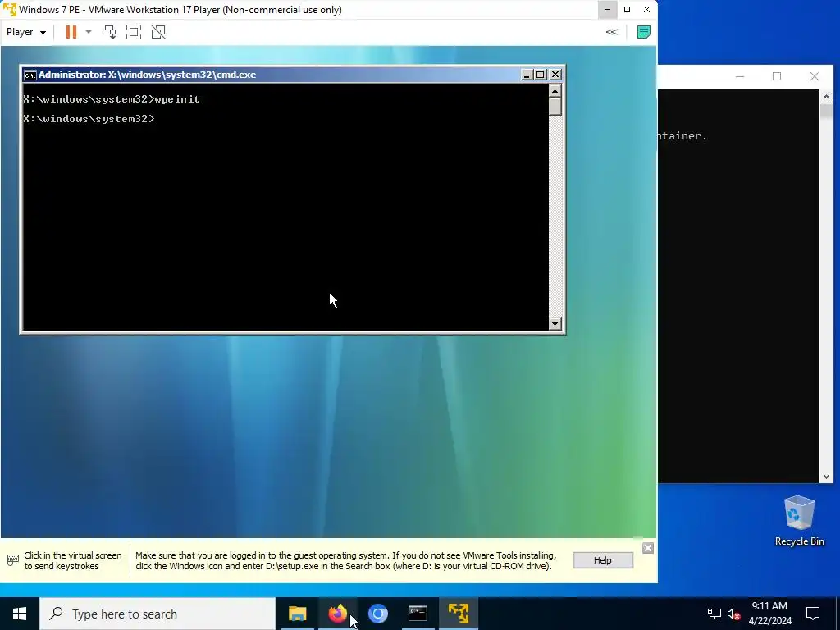Click background console scrollbar up arrow

826,97
